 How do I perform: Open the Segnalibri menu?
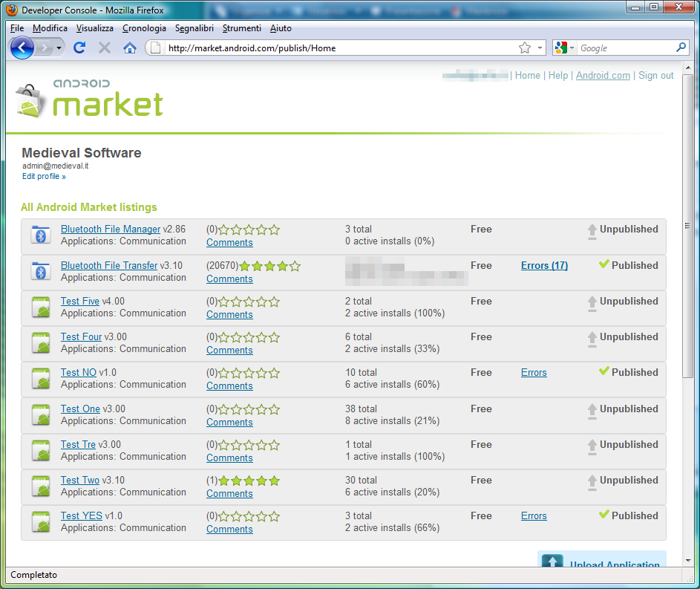pos(194,28)
